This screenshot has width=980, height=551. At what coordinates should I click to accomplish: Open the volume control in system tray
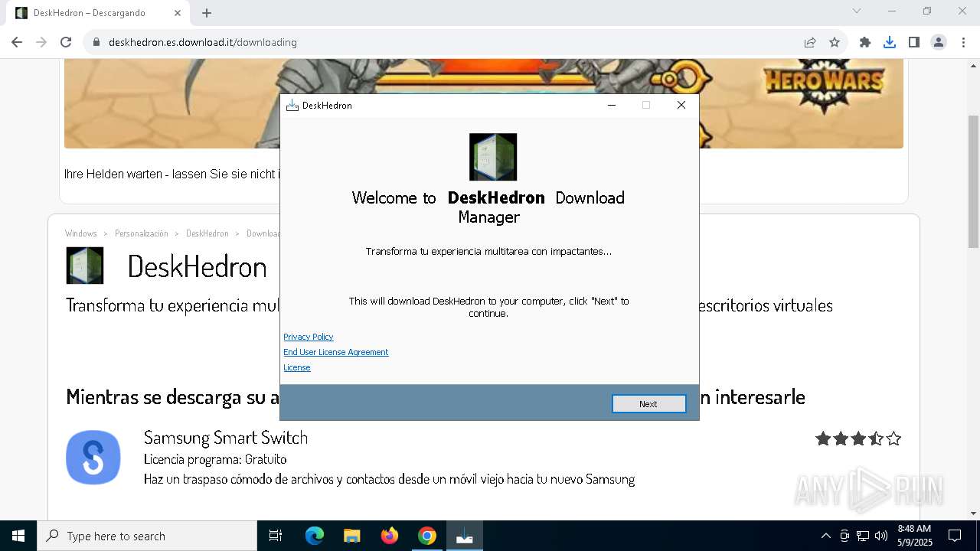[881, 536]
